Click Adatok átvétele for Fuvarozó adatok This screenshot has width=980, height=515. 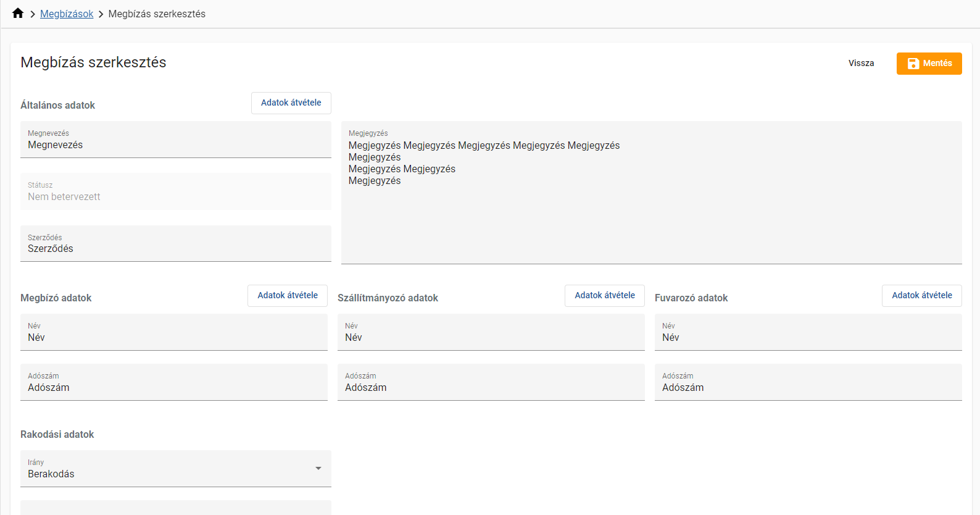click(921, 296)
